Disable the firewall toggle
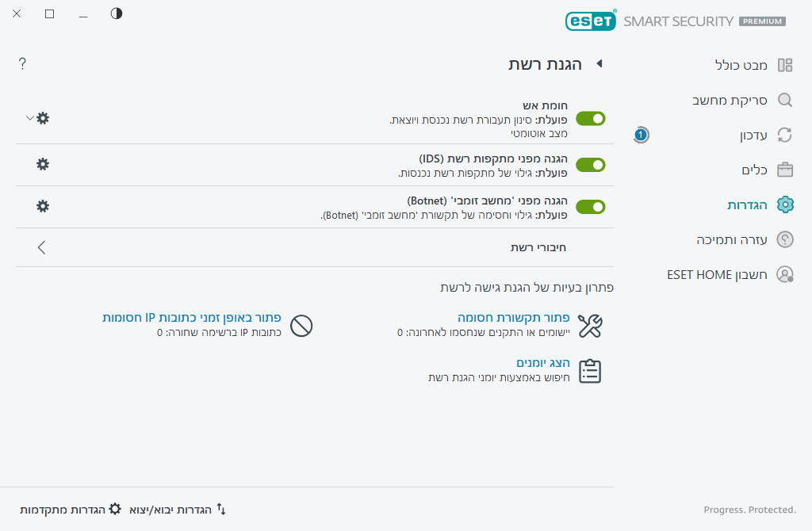Image resolution: width=812 pixels, height=531 pixels. [591, 119]
